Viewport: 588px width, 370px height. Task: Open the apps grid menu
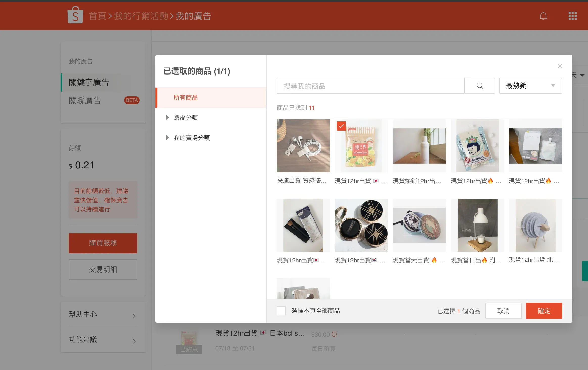point(572,16)
